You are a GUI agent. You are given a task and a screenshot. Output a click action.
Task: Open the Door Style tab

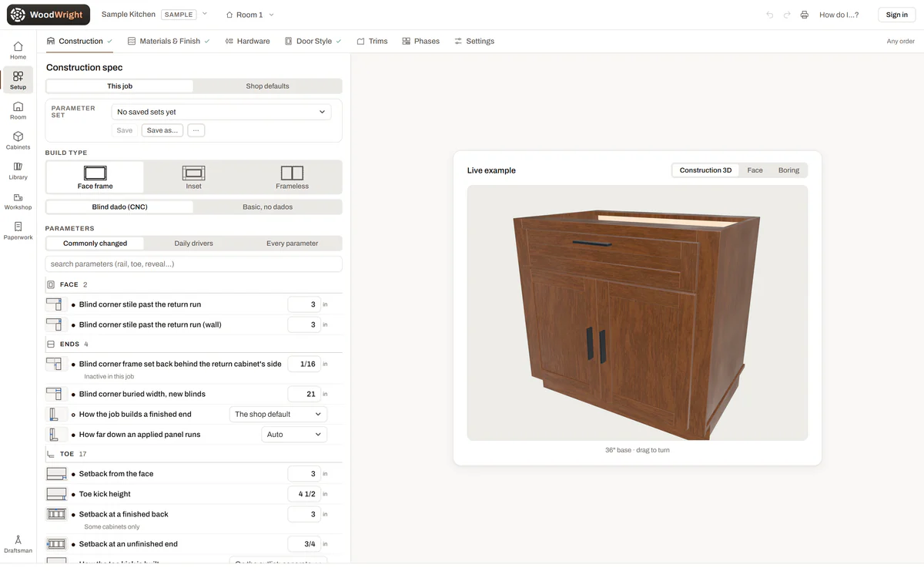[x=313, y=42]
